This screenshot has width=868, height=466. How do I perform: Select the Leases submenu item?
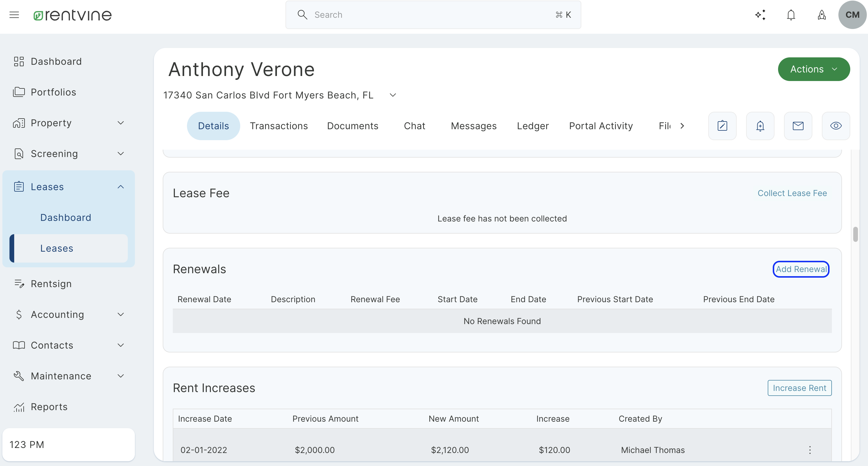click(x=69, y=248)
